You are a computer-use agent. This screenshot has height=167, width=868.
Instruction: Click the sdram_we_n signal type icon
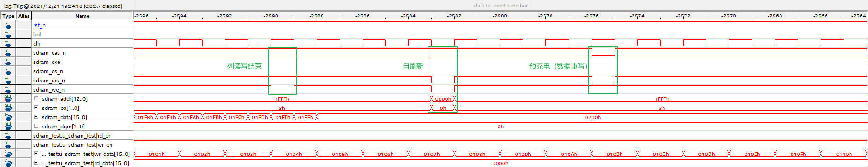click(x=8, y=90)
